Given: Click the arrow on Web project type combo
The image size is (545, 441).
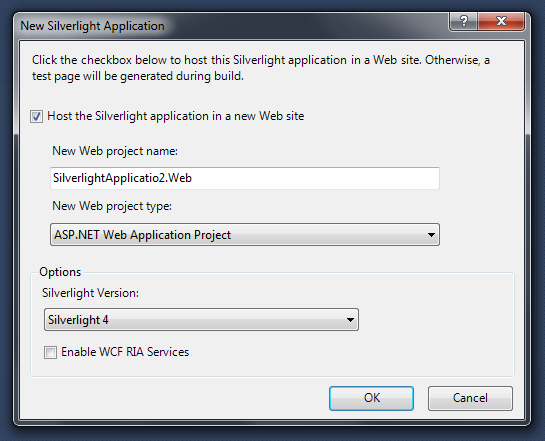Looking at the screenshot, I should (431, 235).
